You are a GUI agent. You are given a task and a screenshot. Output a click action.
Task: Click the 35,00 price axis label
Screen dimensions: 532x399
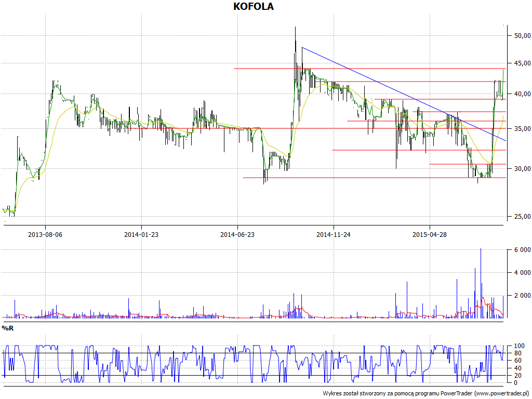522,129
